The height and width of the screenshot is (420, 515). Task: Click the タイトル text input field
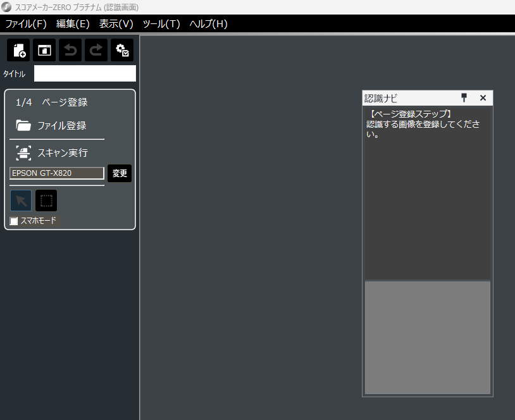[x=85, y=73]
